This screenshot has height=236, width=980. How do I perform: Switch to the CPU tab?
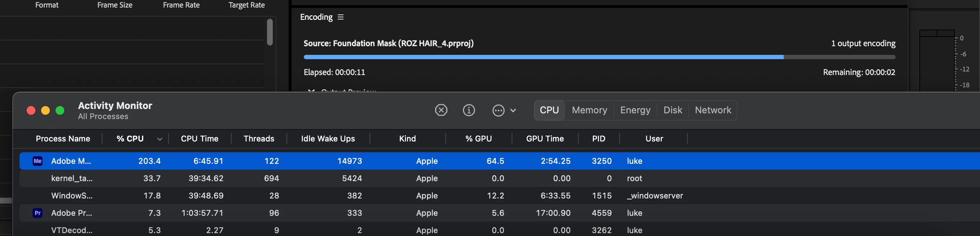tap(549, 110)
